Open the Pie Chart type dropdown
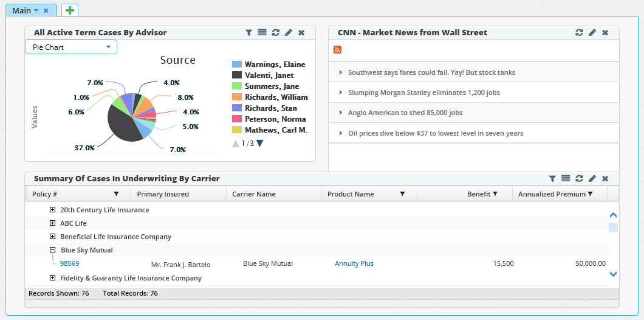 [71, 47]
